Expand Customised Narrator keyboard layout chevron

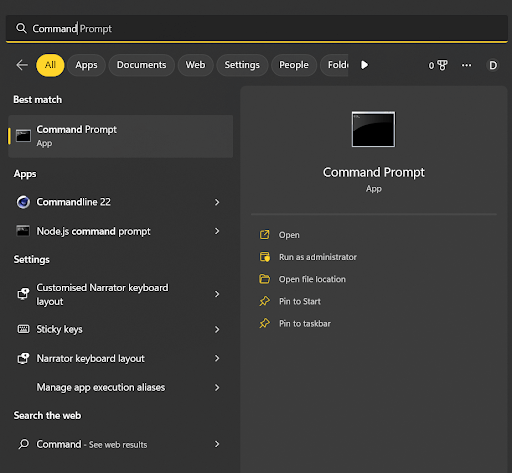coord(217,294)
